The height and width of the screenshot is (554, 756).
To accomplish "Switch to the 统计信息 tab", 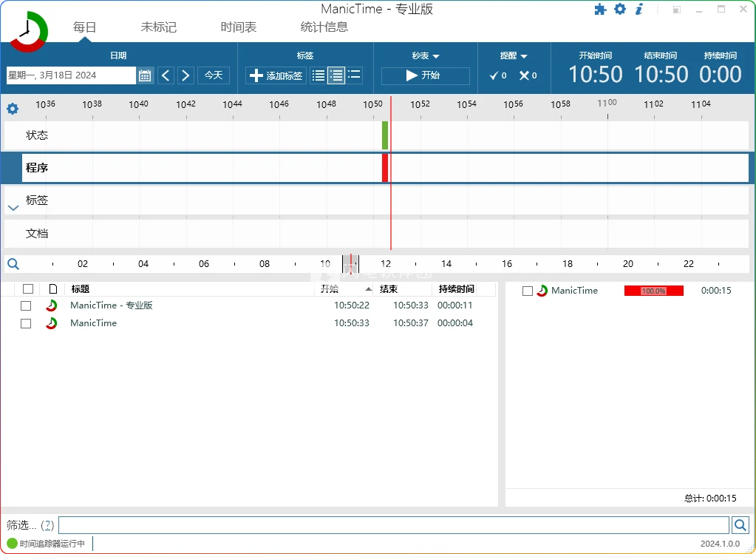I will (x=324, y=27).
